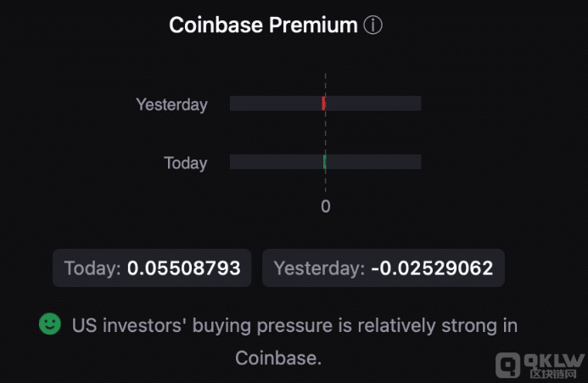Viewport: 588px width, 383px height.
Task: Click the 0.05508793 number
Action: pos(184,268)
